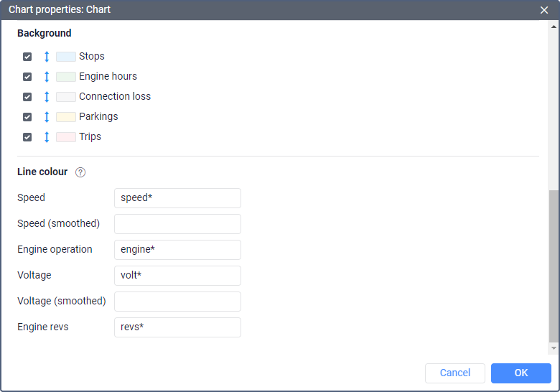Toggle the Connection loss checkbox
This screenshot has height=392, width=560.
27,97
